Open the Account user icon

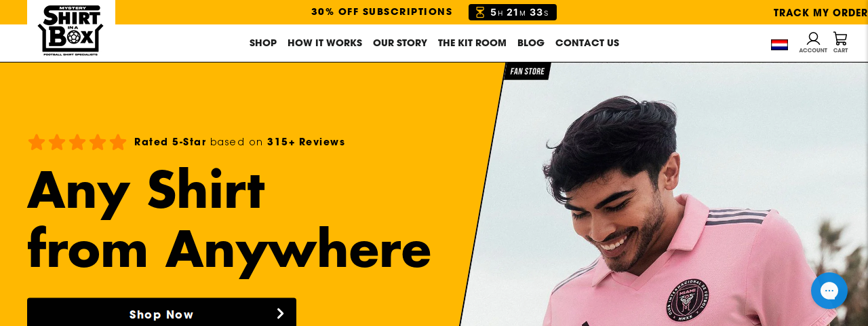(813, 43)
